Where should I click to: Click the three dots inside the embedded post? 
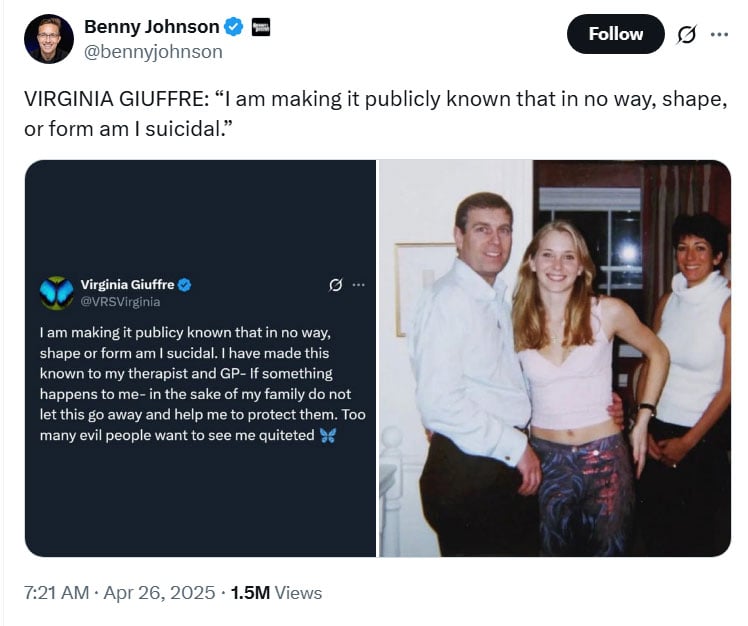[358, 285]
